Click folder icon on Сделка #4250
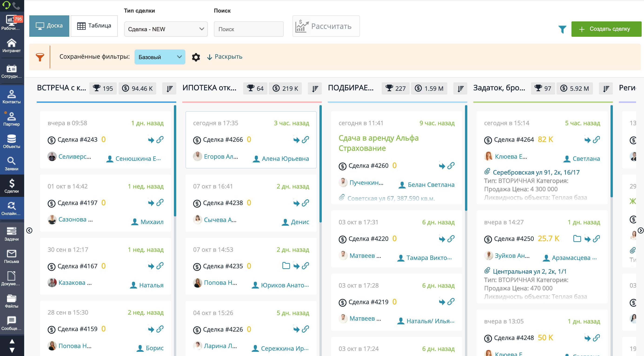This screenshot has width=644, height=356. [x=577, y=238]
